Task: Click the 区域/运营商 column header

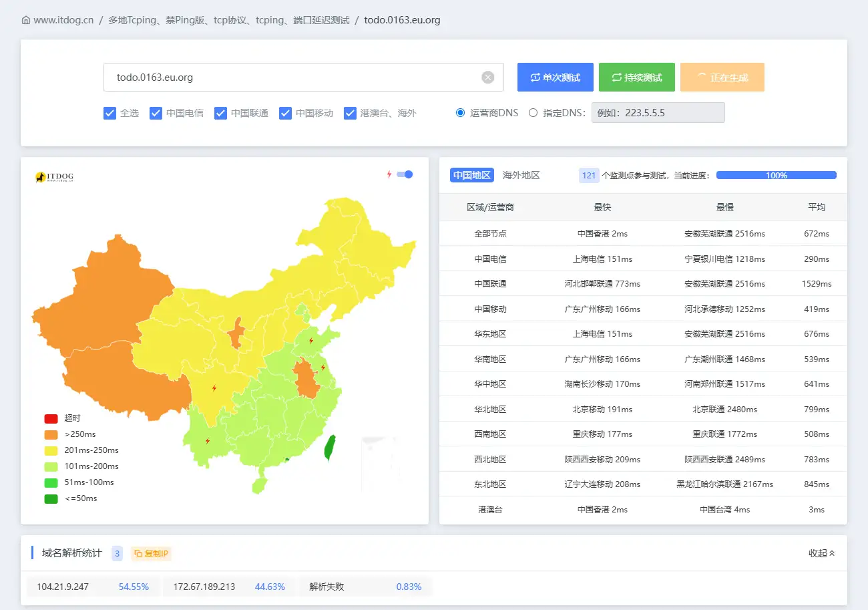Action: point(491,207)
